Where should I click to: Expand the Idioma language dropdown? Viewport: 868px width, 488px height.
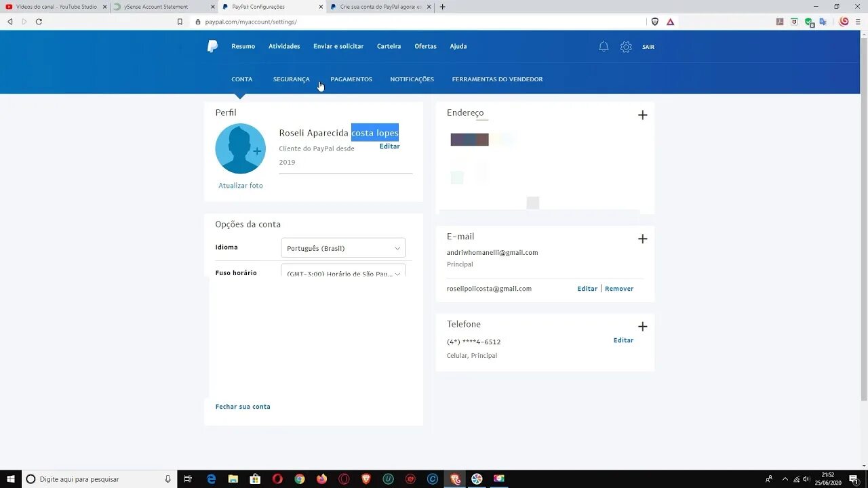click(343, 248)
